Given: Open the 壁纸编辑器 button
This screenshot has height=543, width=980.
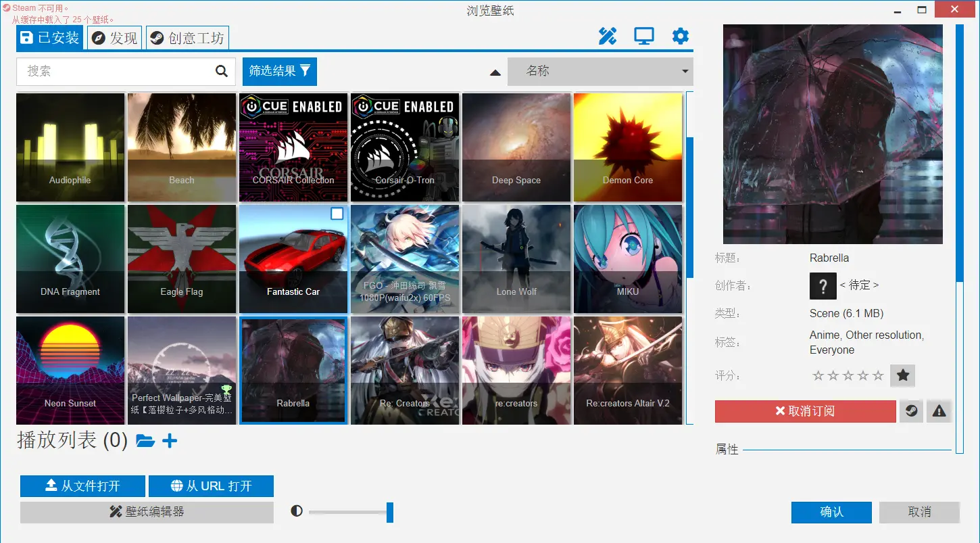Looking at the screenshot, I should [x=147, y=512].
